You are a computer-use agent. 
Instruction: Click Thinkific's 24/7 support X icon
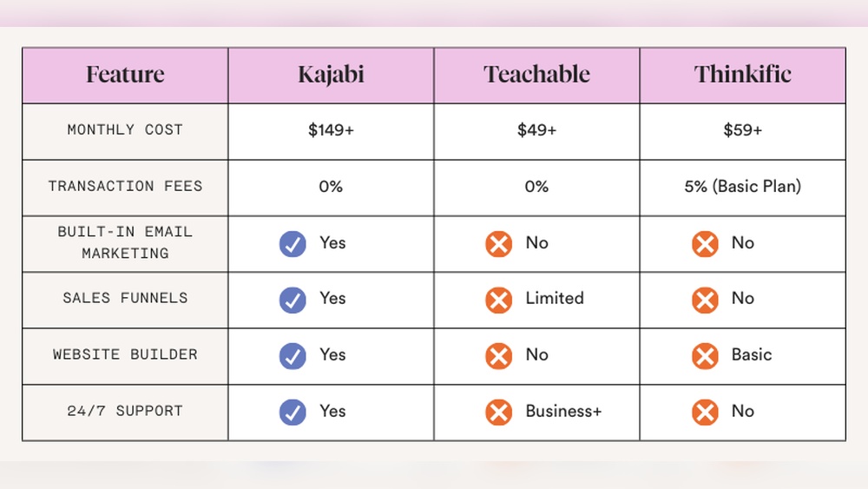coord(705,412)
